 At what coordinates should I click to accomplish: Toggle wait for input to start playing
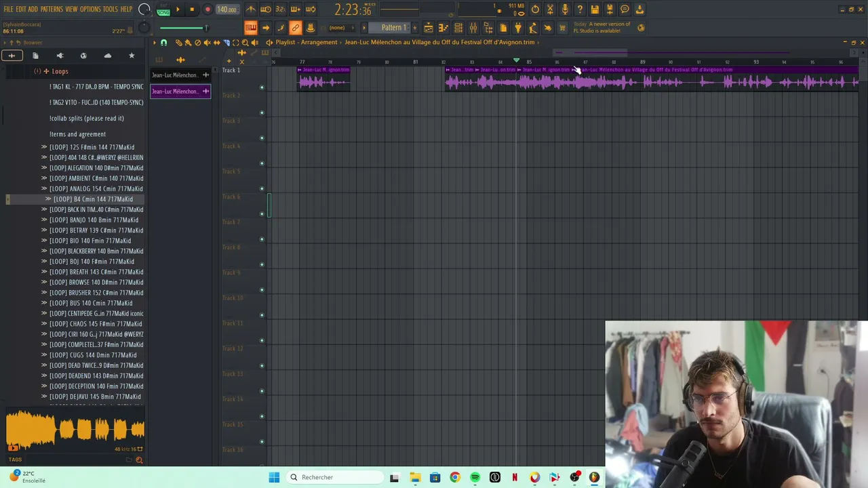pyautogui.click(x=266, y=9)
